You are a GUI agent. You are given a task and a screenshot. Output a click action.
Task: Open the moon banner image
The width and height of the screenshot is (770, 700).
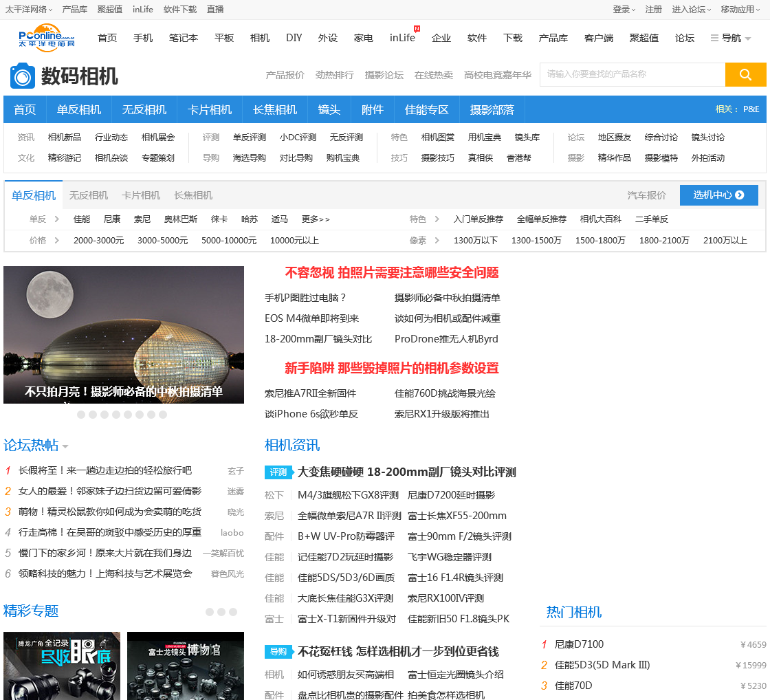click(x=124, y=335)
